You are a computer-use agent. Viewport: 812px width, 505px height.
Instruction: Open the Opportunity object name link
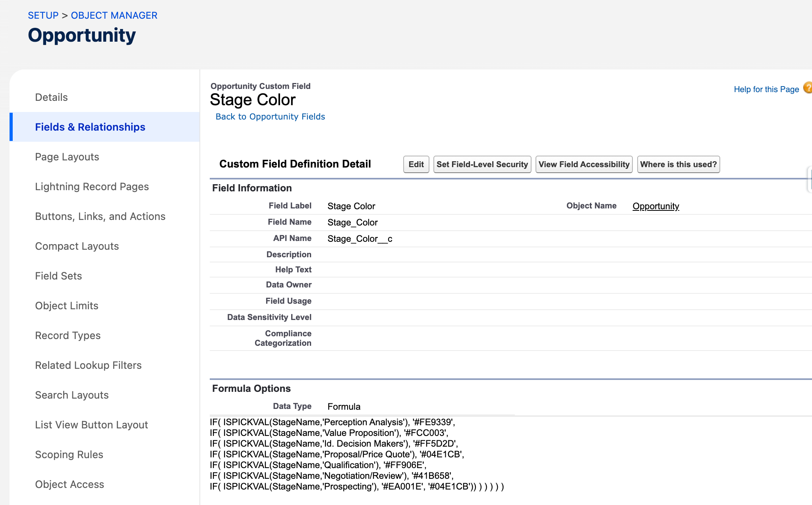pyautogui.click(x=655, y=206)
